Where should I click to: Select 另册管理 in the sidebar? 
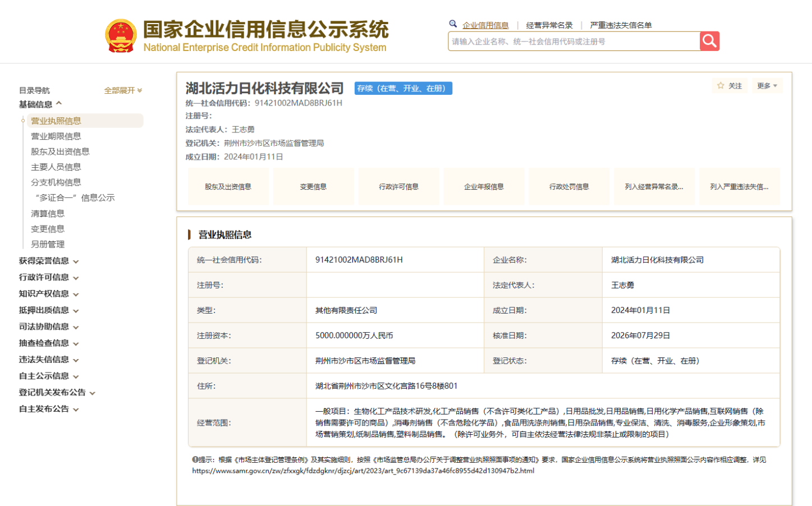click(48, 245)
